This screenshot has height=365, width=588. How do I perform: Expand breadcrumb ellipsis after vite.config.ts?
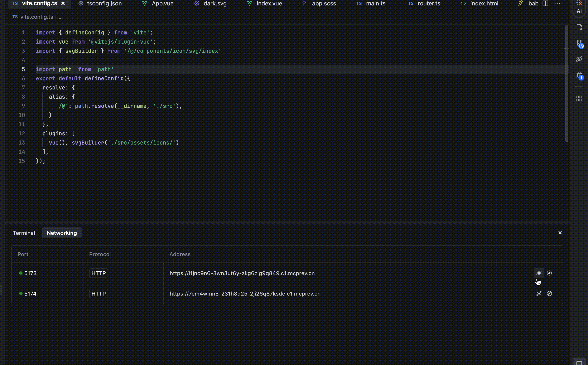pyautogui.click(x=61, y=17)
